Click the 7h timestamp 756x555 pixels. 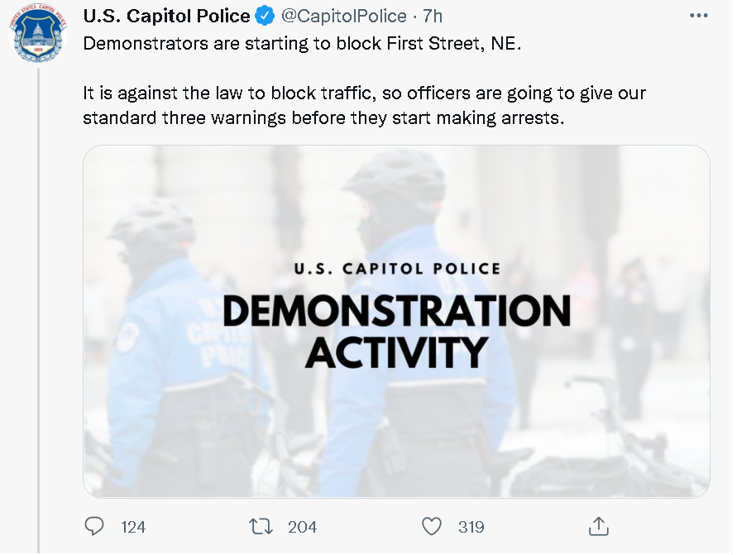click(x=433, y=16)
